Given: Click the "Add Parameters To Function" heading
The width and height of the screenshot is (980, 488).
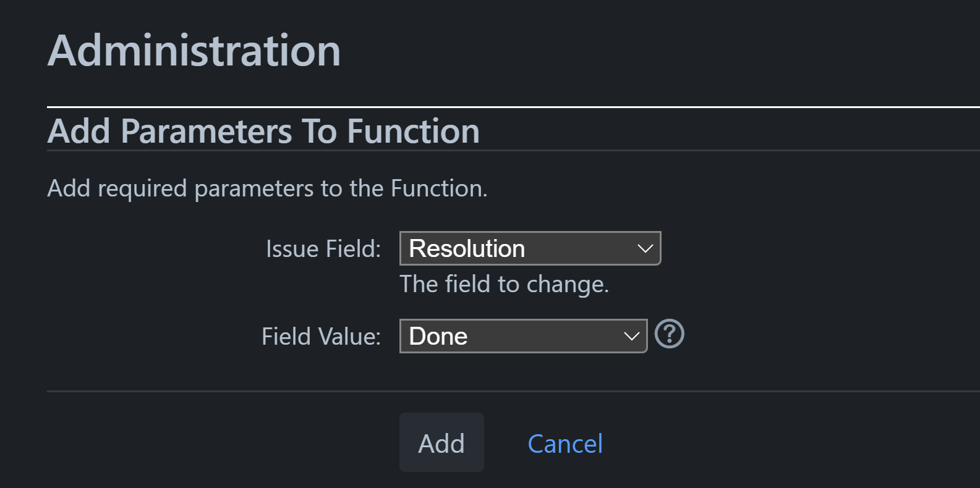Looking at the screenshot, I should point(263,131).
